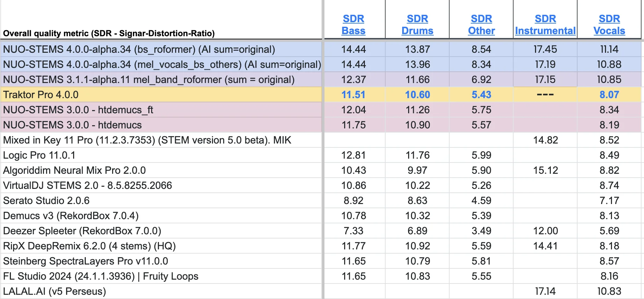The width and height of the screenshot is (644, 299).
Task: Click Traktor Pro bass value 11.51
Action: click(x=353, y=95)
